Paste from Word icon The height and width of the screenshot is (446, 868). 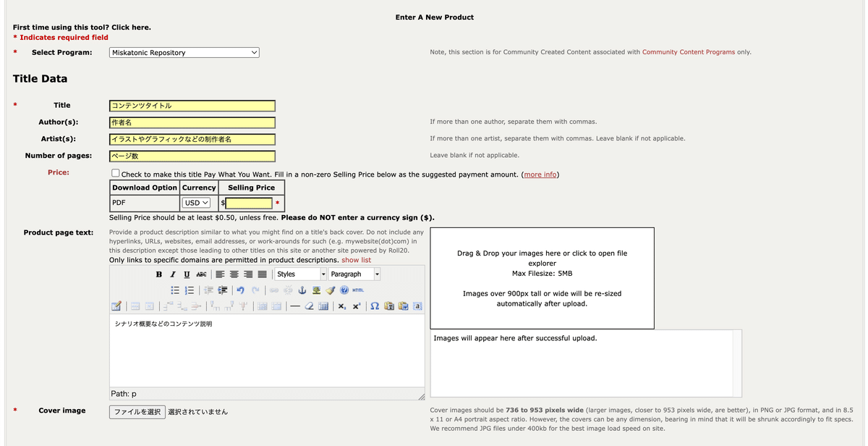coord(403,306)
